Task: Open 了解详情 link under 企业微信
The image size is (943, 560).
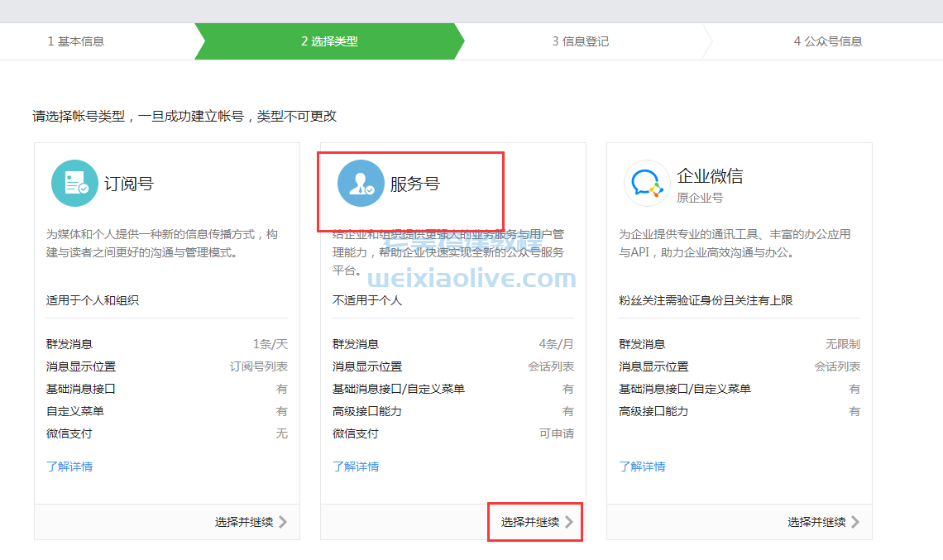Action: [x=642, y=466]
